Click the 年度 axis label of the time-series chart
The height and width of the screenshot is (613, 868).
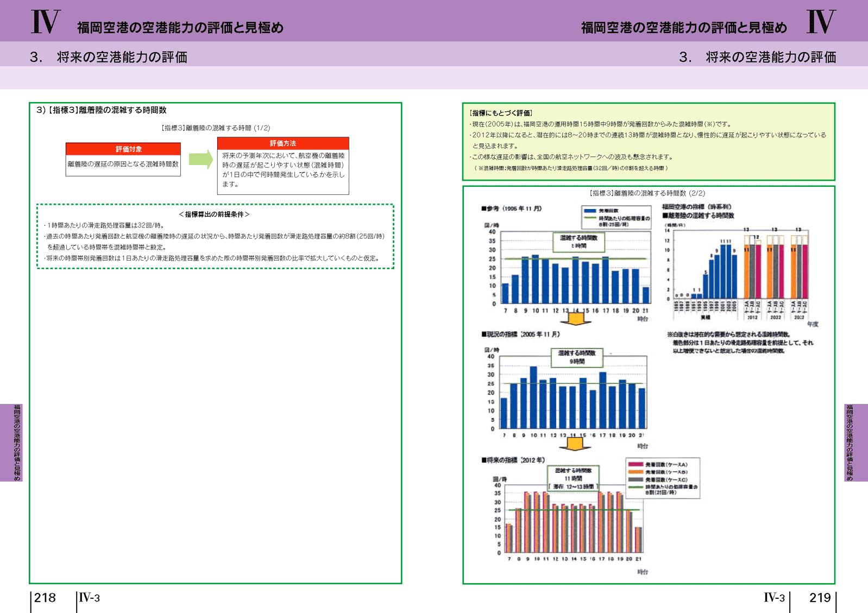(x=812, y=324)
